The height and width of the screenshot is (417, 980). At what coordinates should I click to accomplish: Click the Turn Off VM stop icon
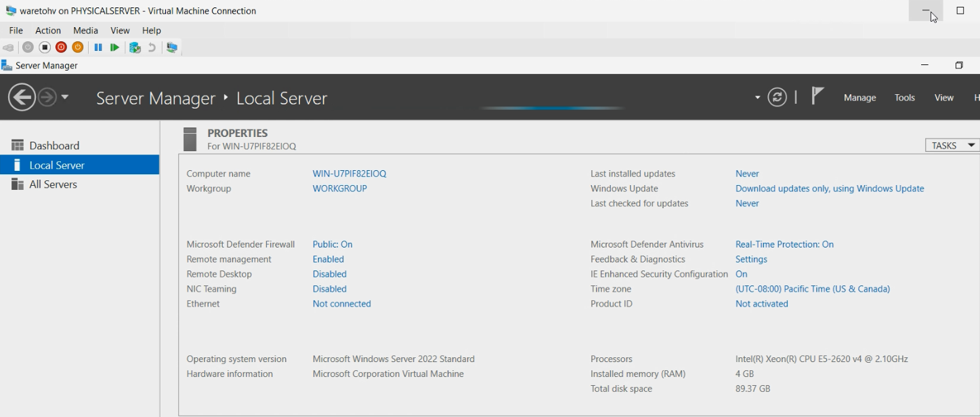tap(45, 47)
